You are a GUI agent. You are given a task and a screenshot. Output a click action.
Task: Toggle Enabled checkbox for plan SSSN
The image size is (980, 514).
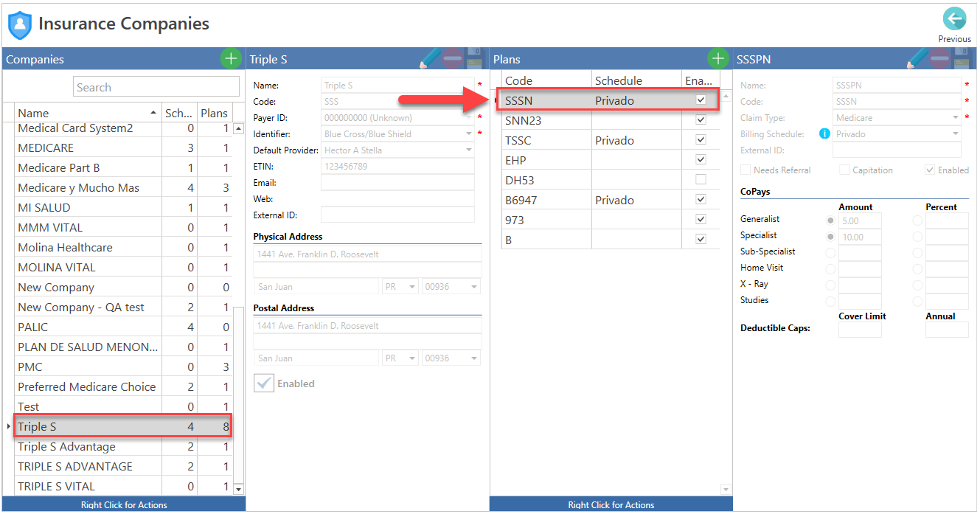(701, 100)
